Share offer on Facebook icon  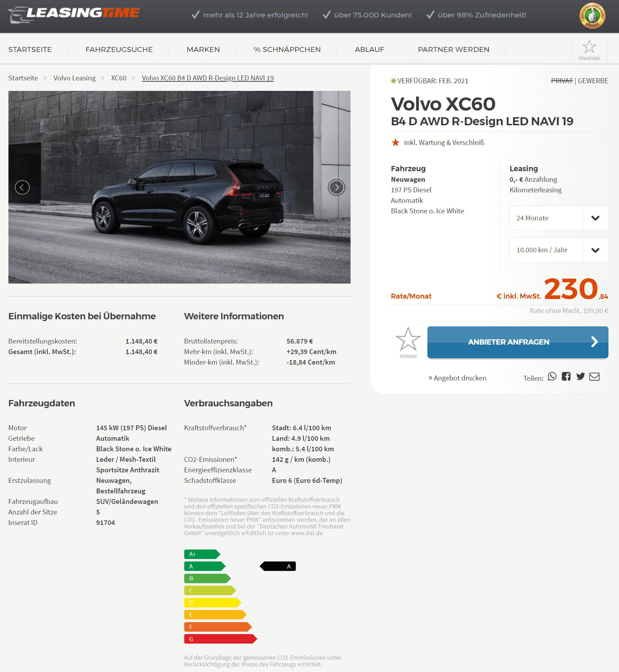pyautogui.click(x=566, y=377)
